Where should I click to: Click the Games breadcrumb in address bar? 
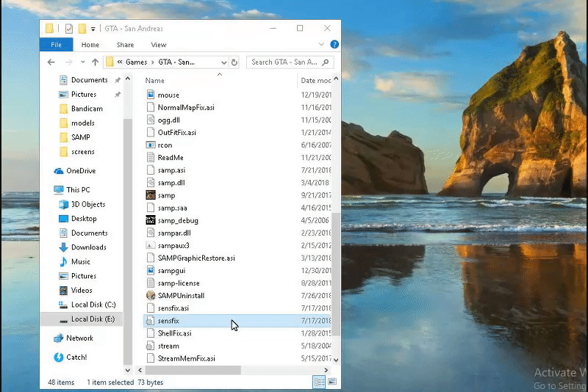(136, 62)
